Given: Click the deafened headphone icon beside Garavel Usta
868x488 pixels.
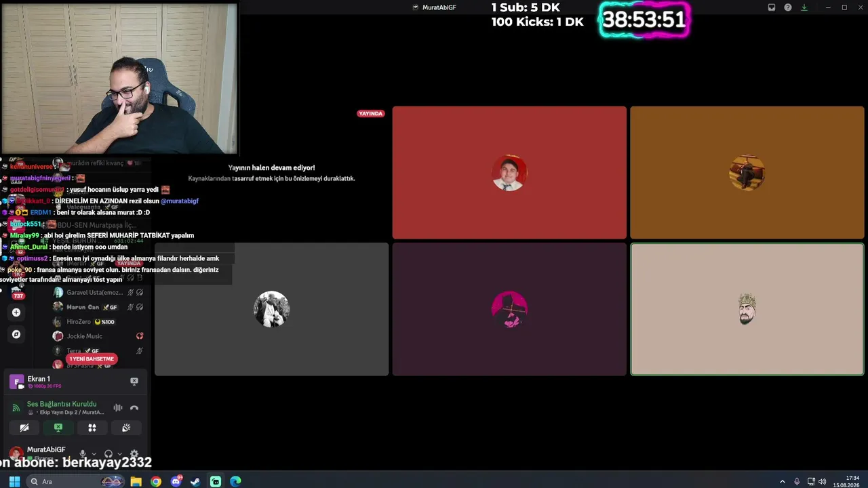Looking at the screenshot, I should point(140,292).
